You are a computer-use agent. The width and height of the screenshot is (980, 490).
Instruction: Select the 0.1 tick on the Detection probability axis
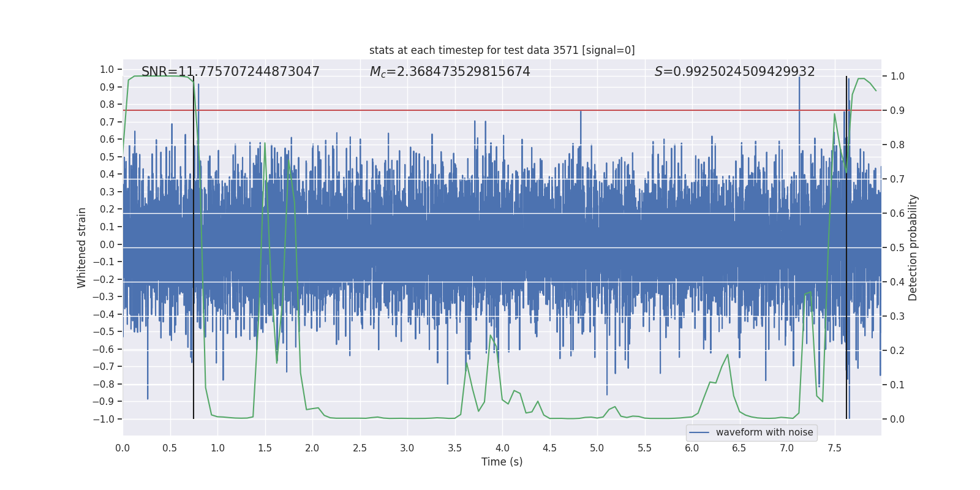897,385
